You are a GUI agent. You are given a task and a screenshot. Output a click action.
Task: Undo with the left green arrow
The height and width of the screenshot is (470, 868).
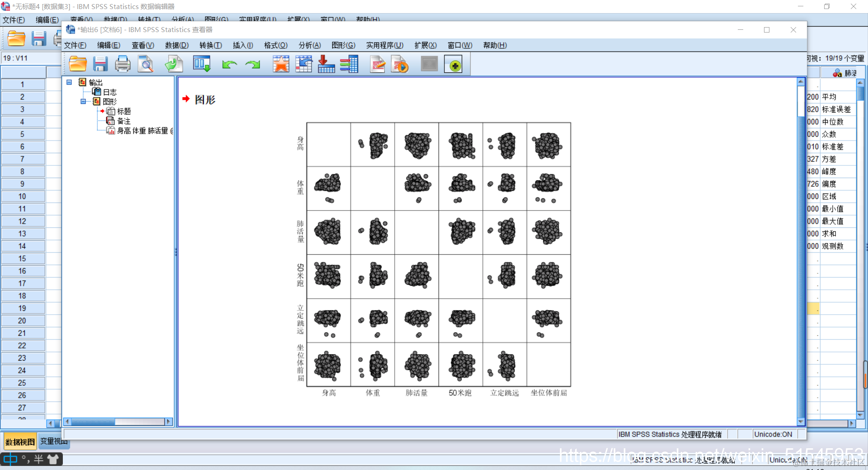(x=230, y=65)
